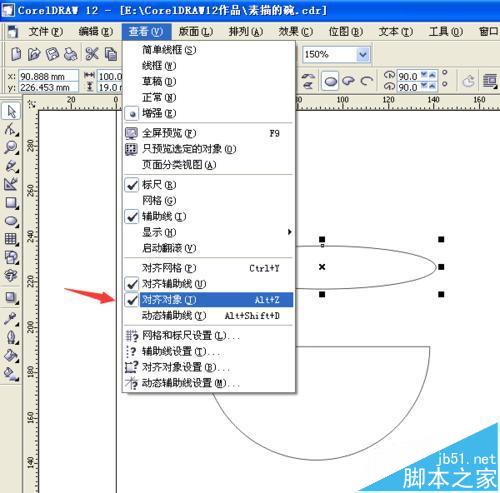The width and height of the screenshot is (500, 493).
Task: Toggle 对齐对象 snap to objects
Action: [209, 300]
